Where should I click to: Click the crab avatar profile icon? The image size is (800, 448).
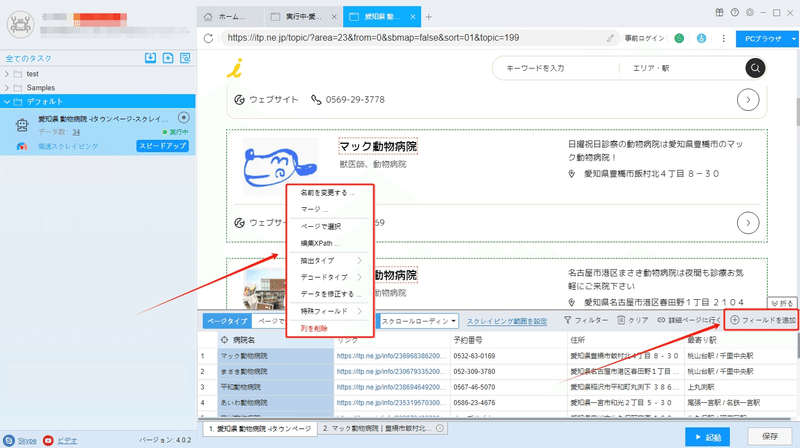pyautogui.click(x=20, y=24)
